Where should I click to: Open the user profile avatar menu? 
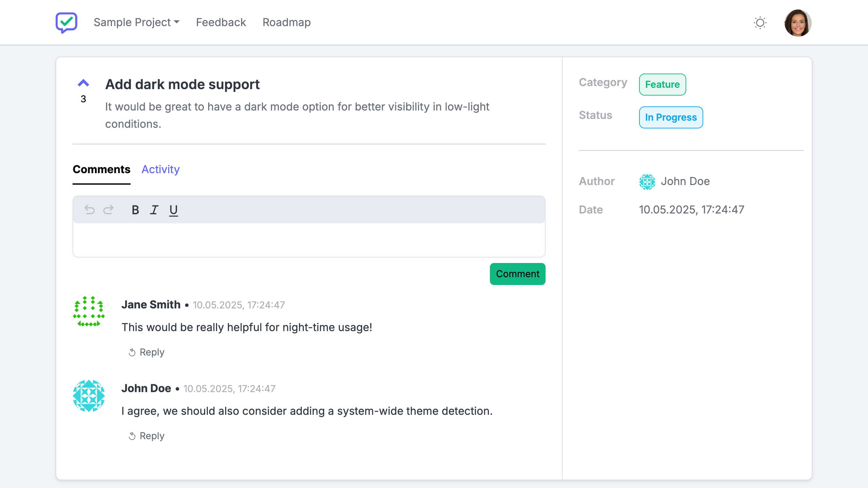pos(797,23)
